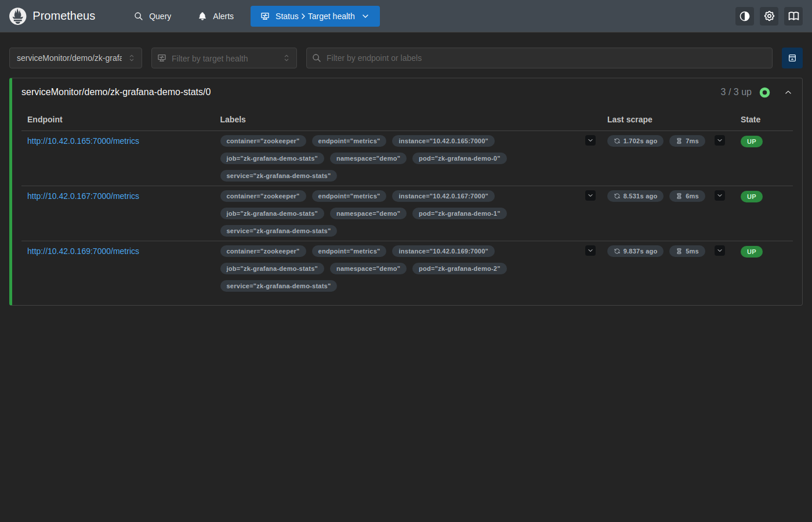Toggle the light/dark theme icon

click(745, 16)
